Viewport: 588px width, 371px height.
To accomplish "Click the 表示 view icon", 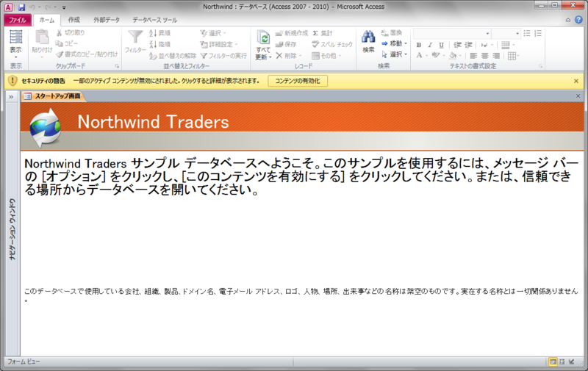I will click(15, 37).
